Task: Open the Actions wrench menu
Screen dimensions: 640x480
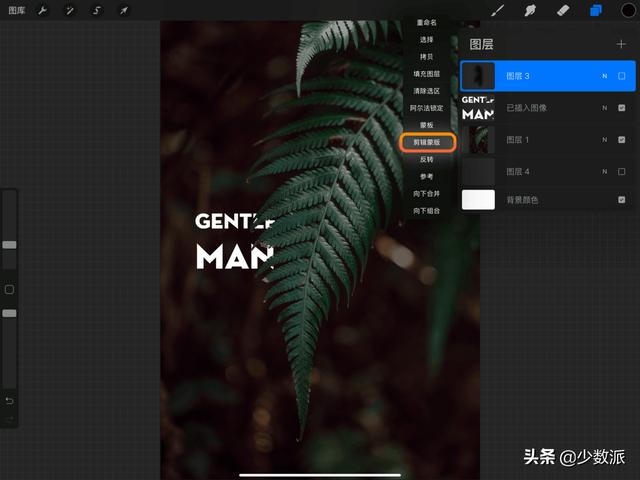Action: pyautogui.click(x=43, y=10)
